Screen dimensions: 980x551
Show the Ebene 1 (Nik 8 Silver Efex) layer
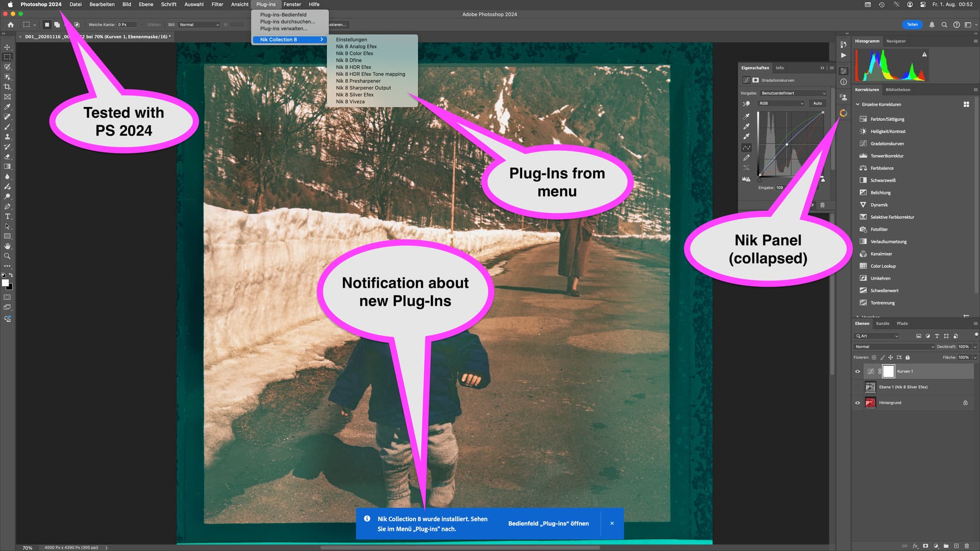(x=857, y=387)
